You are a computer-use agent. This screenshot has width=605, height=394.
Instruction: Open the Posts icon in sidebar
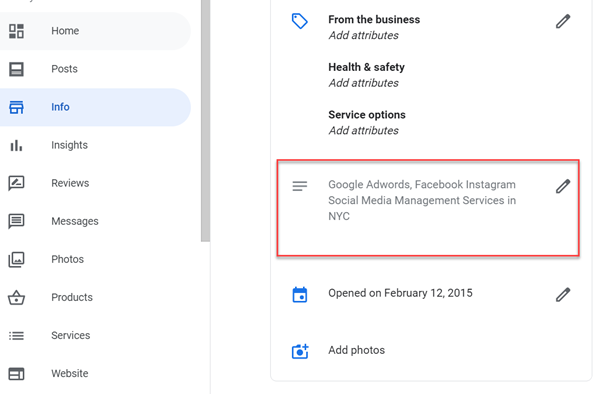pyautogui.click(x=16, y=69)
